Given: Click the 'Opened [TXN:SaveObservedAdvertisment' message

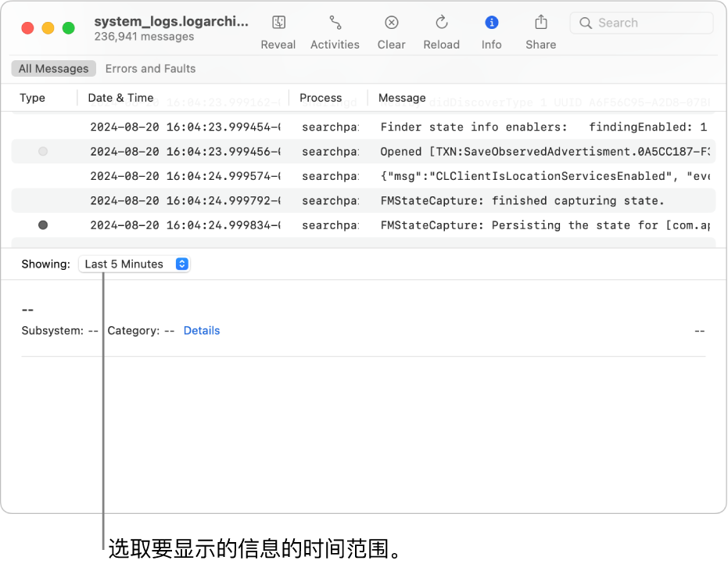Looking at the screenshot, I should (545, 152).
